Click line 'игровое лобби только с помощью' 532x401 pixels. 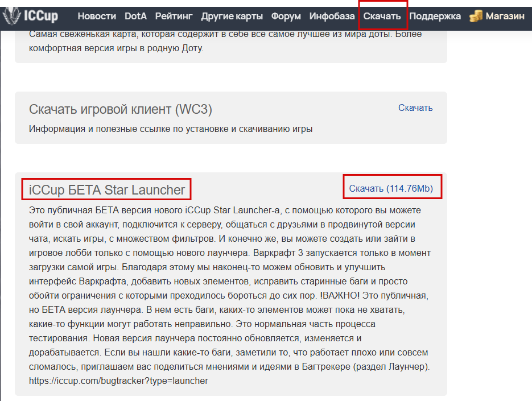pyautogui.click(x=230, y=253)
